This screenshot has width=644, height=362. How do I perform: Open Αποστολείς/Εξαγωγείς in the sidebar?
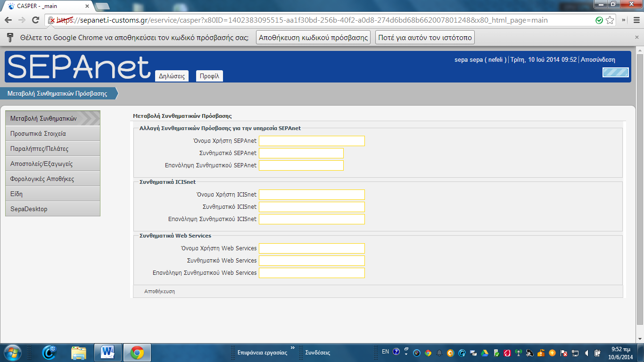[x=53, y=164]
